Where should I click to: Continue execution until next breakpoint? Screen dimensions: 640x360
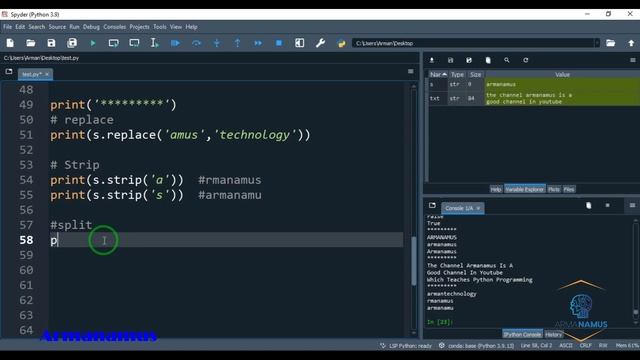pos(258,43)
